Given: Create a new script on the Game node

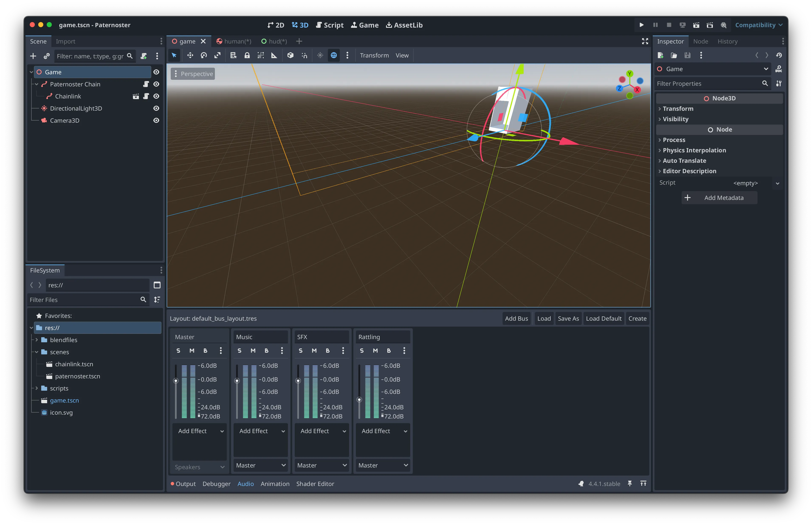Looking at the screenshot, I should pos(144,56).
